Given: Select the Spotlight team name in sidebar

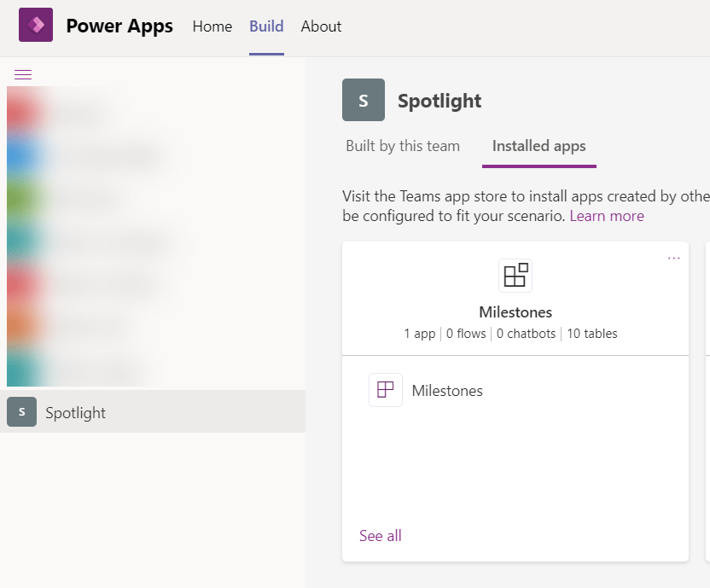Looking at the screenshot, I should [76, 413].
